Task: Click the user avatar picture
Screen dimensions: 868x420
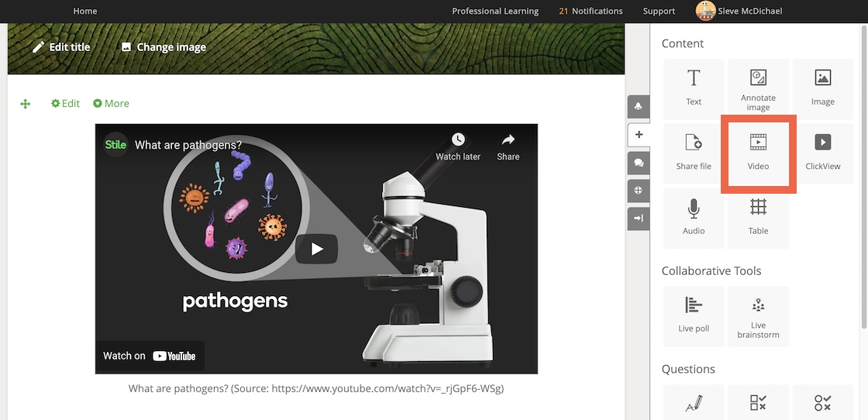Action: [x=705, y=11]
